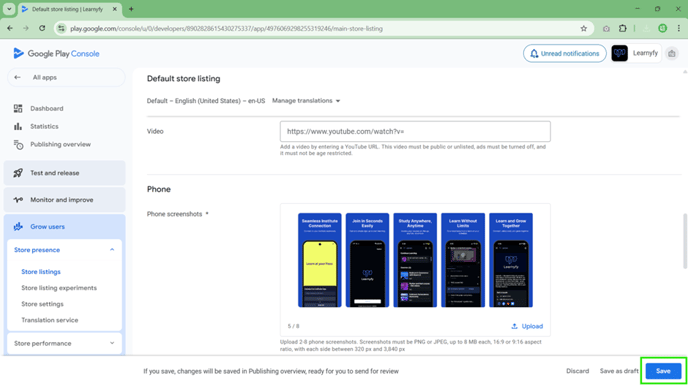The height and width of the screenshot is (386, 688).
Task: Open the tab search dropdown
Action: (x=9, y=9)
